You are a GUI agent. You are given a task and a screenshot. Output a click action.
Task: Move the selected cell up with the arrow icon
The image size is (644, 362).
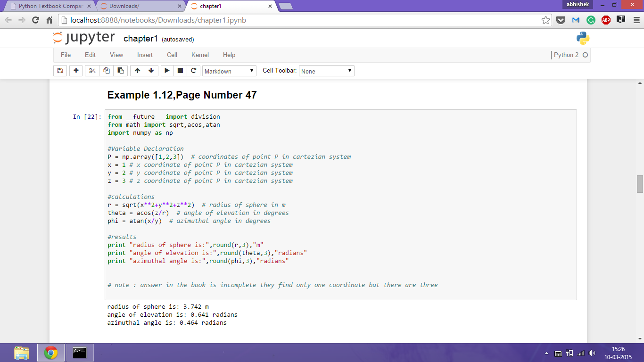pos(137,71)
